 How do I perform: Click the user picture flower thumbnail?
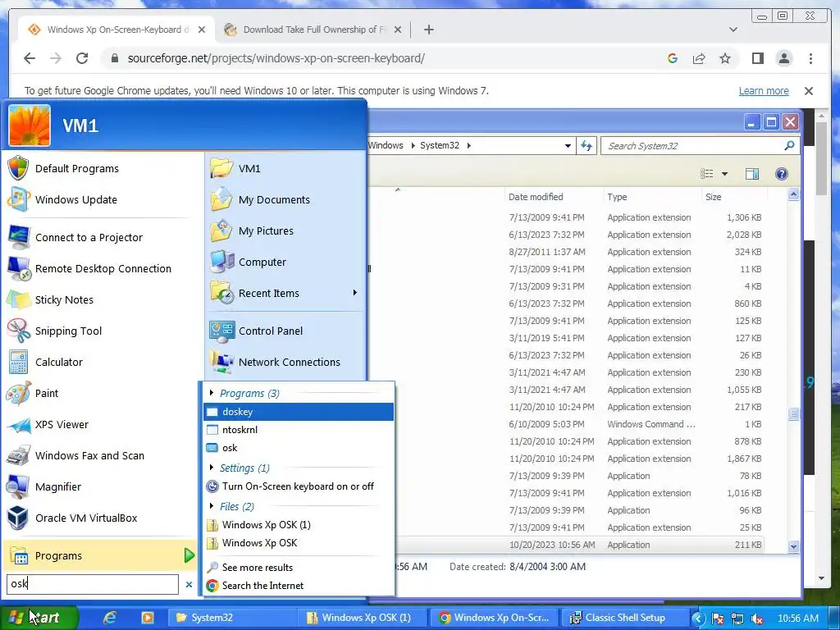pyautogui.click(x=30, y=126)
